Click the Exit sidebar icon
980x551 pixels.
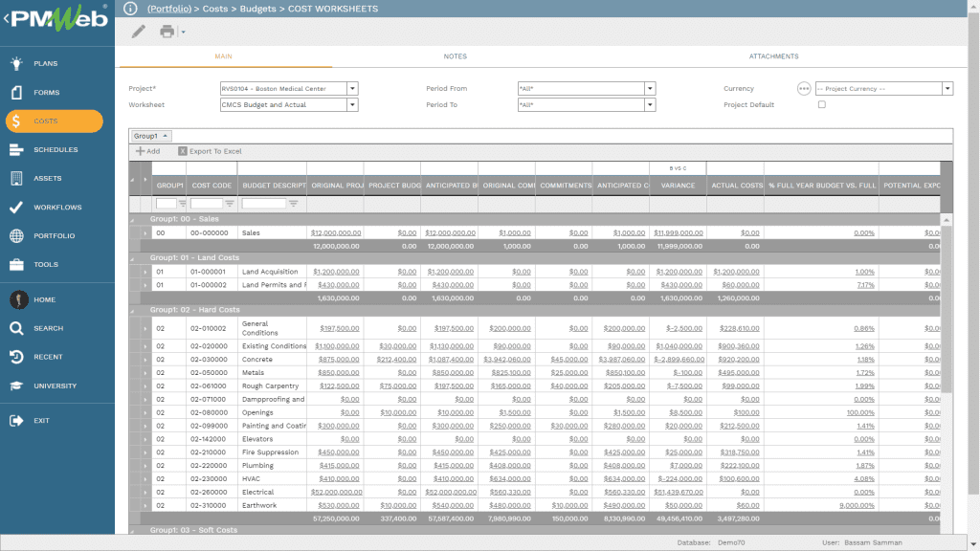16,421
